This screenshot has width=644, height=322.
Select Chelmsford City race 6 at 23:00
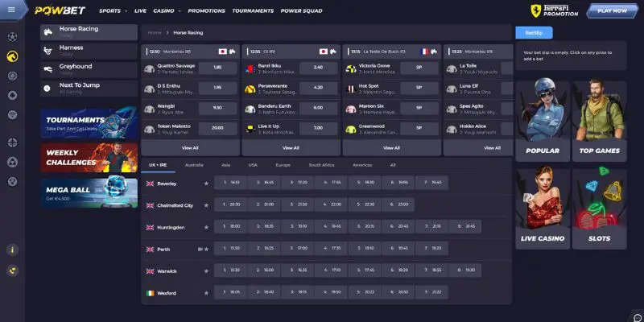pos(398,204)
